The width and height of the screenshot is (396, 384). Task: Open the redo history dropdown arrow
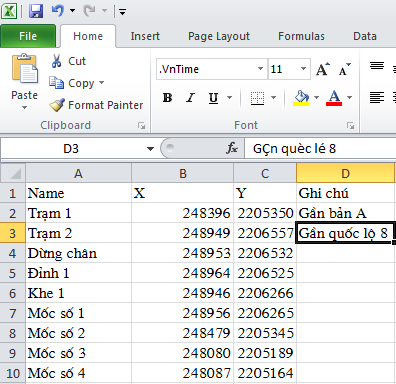tap(104, 11)
